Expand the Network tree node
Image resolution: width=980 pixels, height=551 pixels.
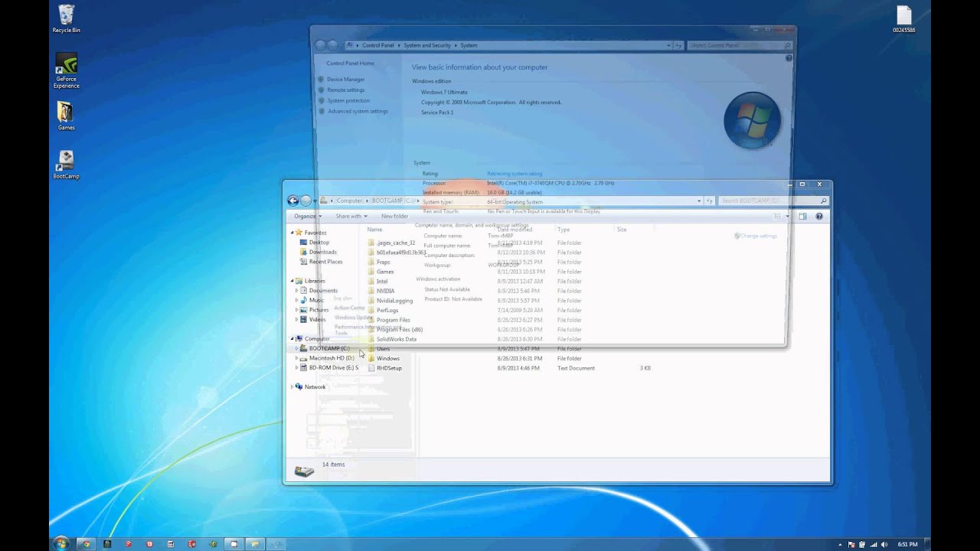tap(292, 387)
